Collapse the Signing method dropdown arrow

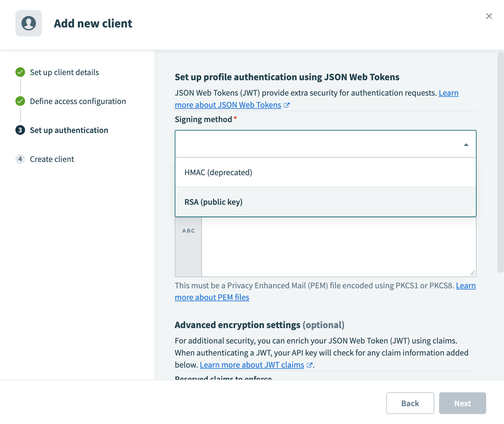(466, 144)
